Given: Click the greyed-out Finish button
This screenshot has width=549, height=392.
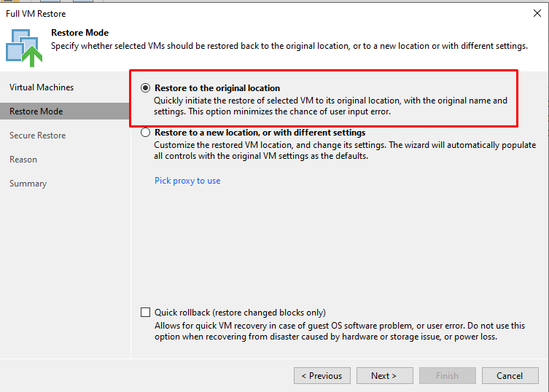Looking at the screenshot, I should point(448,375).
